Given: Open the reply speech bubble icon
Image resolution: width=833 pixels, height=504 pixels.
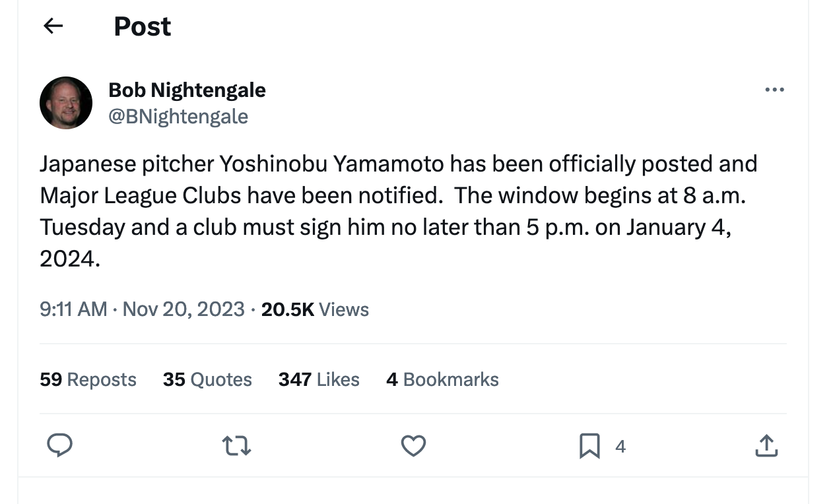Looking at the screenshot, I should pyautogui.click(x=60, y=446).
